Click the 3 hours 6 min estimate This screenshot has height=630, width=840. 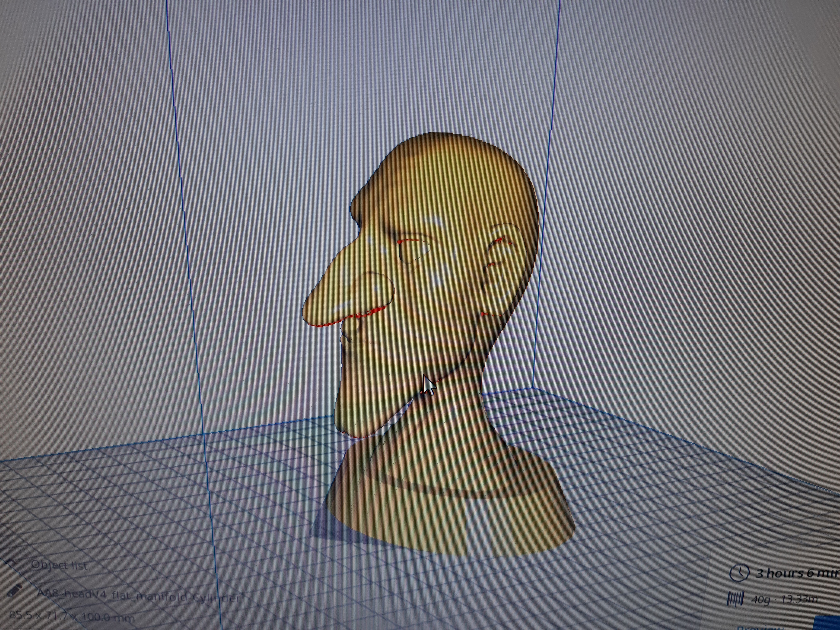[x=797, y=573]
